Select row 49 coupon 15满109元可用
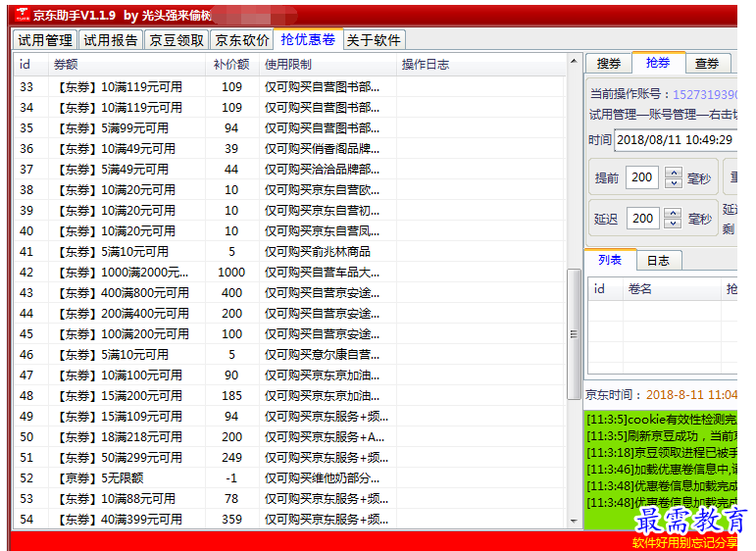Screen dimensions: 756x551 [289, 417]
